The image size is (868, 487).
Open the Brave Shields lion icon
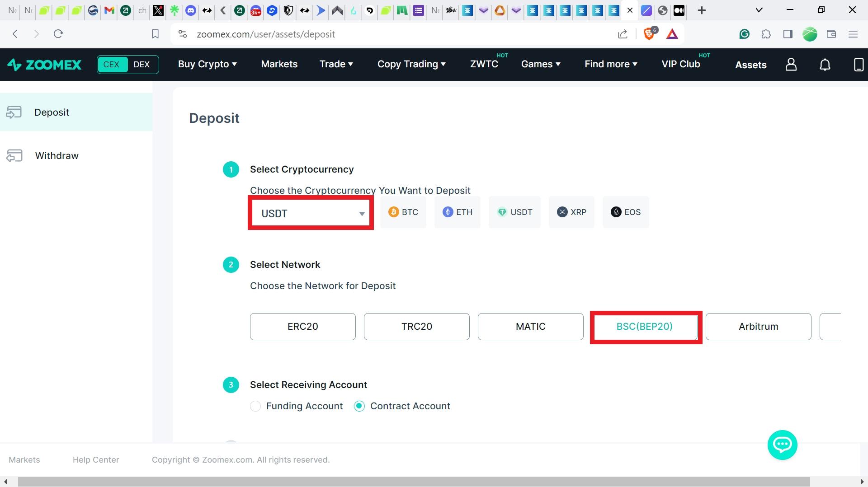pyautogui.click(x=649, y=34)
